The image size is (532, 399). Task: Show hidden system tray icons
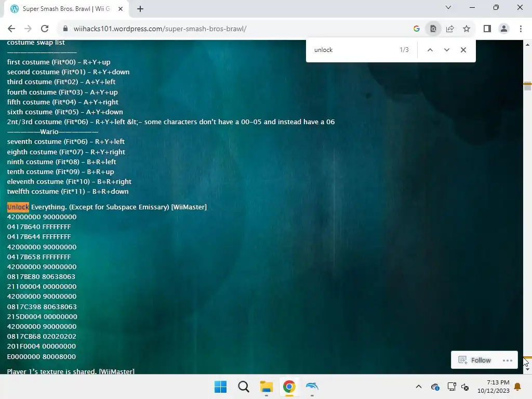pyautogui.click(x=419, y=387)
